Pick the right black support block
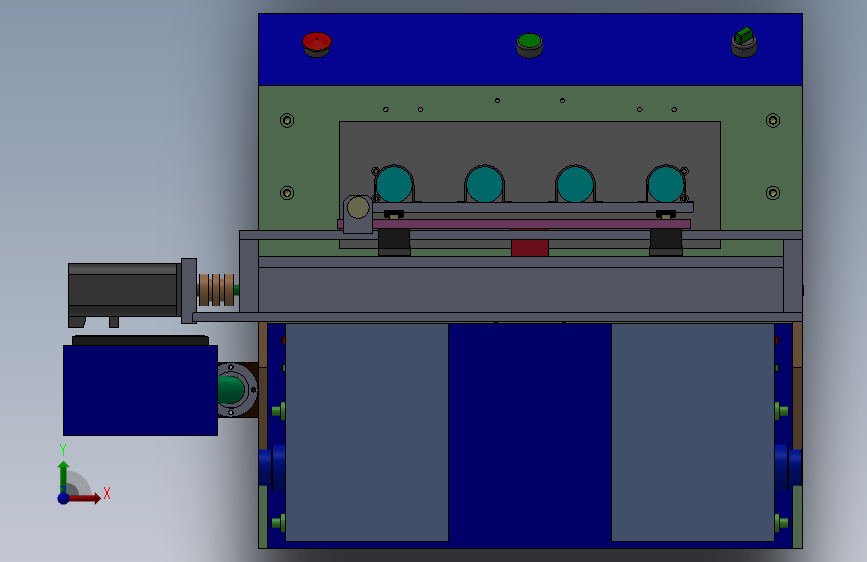This screenshot has width=867, height=562. click(666, 242)
